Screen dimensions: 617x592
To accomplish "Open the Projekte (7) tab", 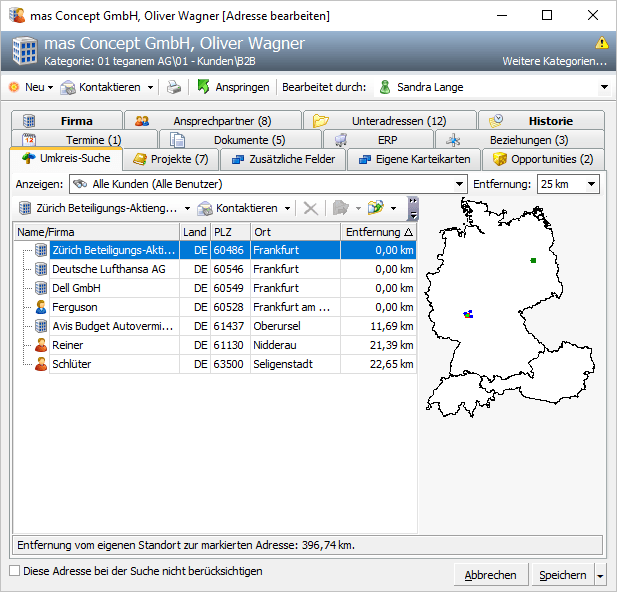I will (170, 159).
